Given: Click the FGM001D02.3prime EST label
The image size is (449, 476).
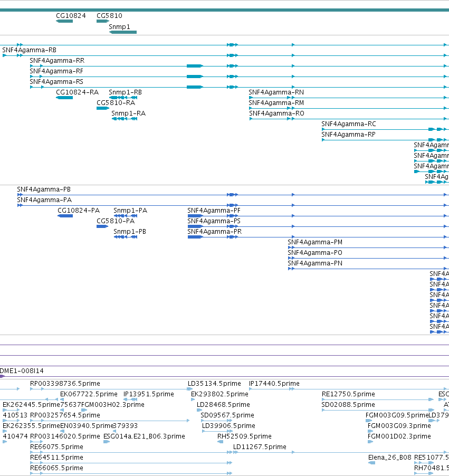Looking at the screenshot, I should tap(399, 436).
